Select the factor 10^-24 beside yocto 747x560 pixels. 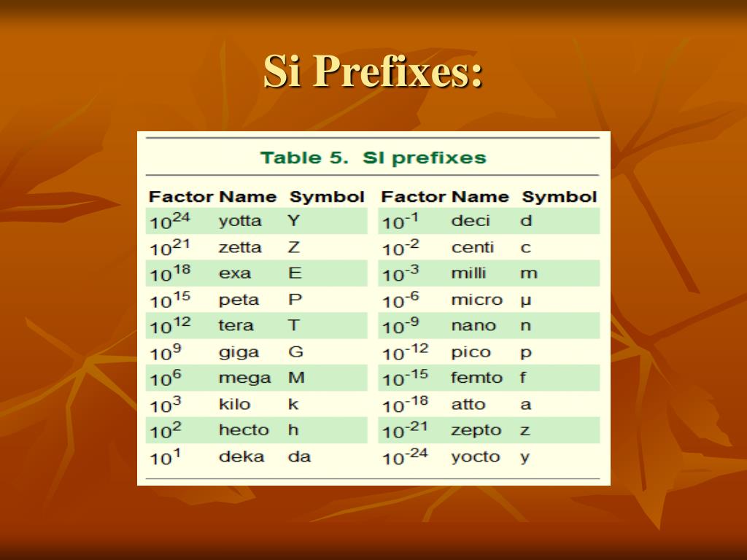[406, 457]
